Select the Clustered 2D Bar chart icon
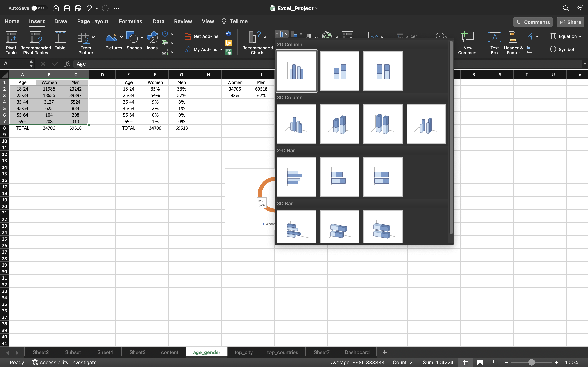The height and width of the screenshot is (367, 588). (296, 177)
